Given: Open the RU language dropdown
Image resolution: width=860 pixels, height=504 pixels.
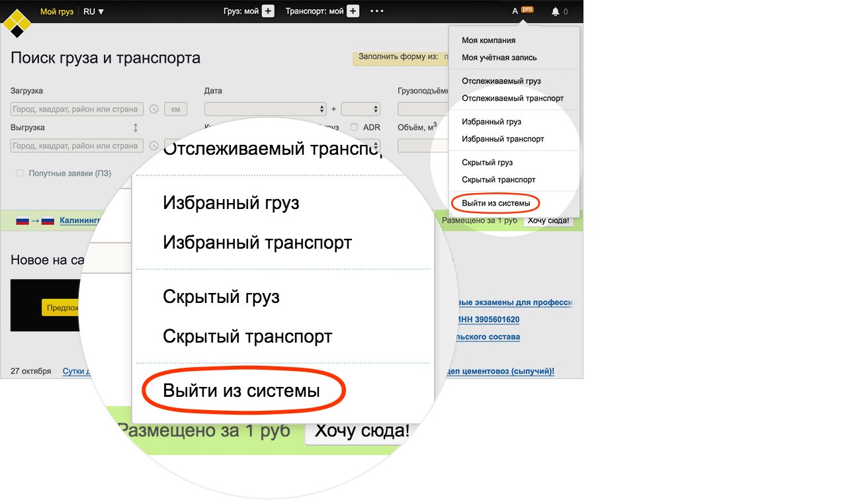Looking at the screenshot, I should (93, 11).
